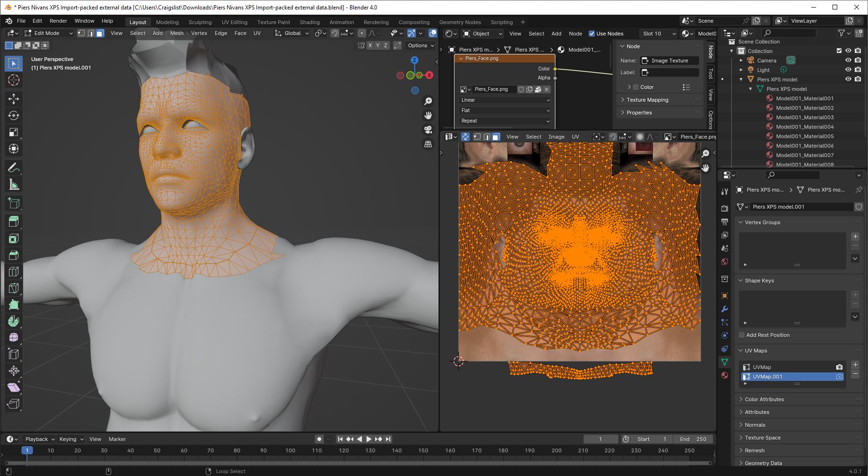Viewport: 868px width, 476px height.
Task: Click the red X axis gizmo ball
Action: point(430,75)
